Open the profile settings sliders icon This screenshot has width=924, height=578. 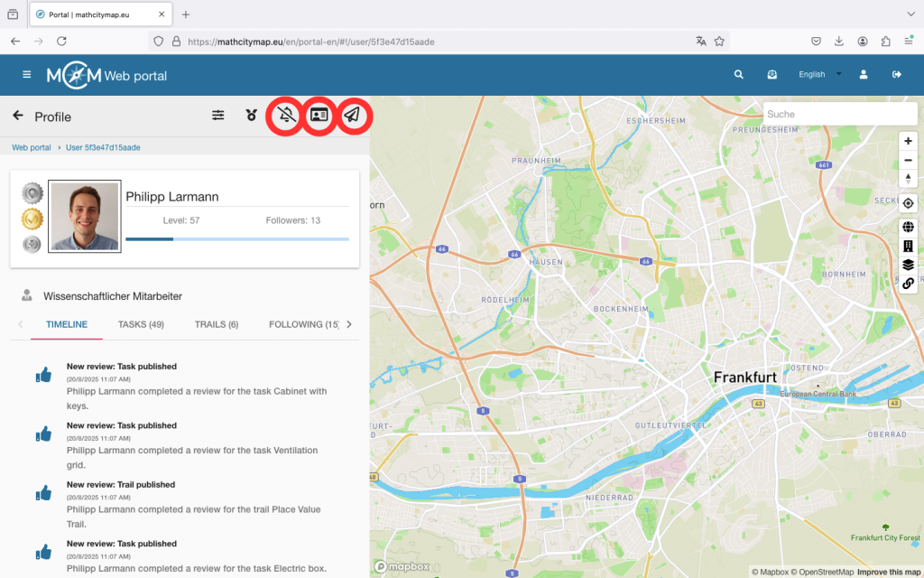(218, 116)
